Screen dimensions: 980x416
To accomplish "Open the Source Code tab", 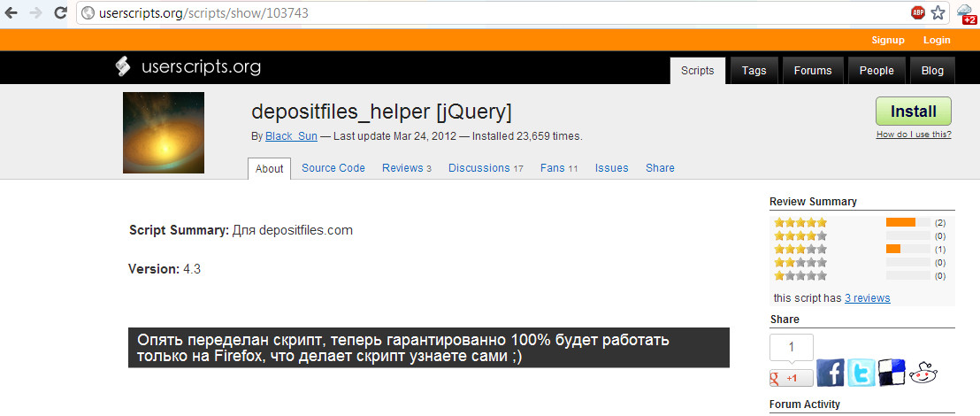I will 333,167.
